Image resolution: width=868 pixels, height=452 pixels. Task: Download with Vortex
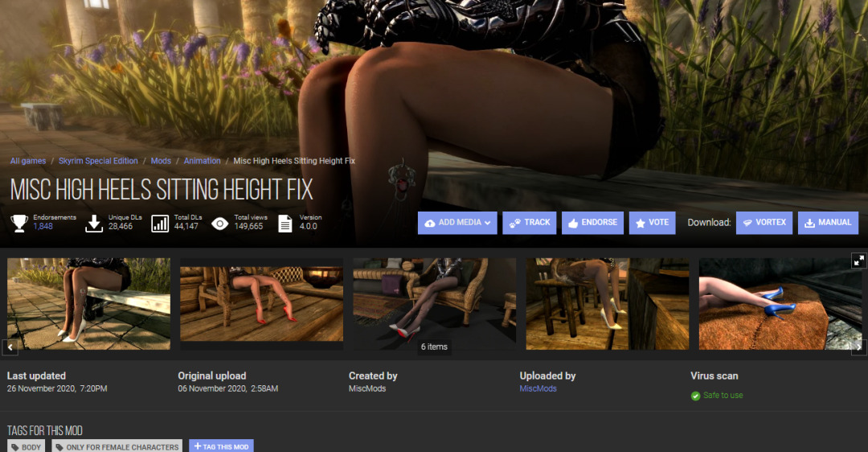click(764, 223)
